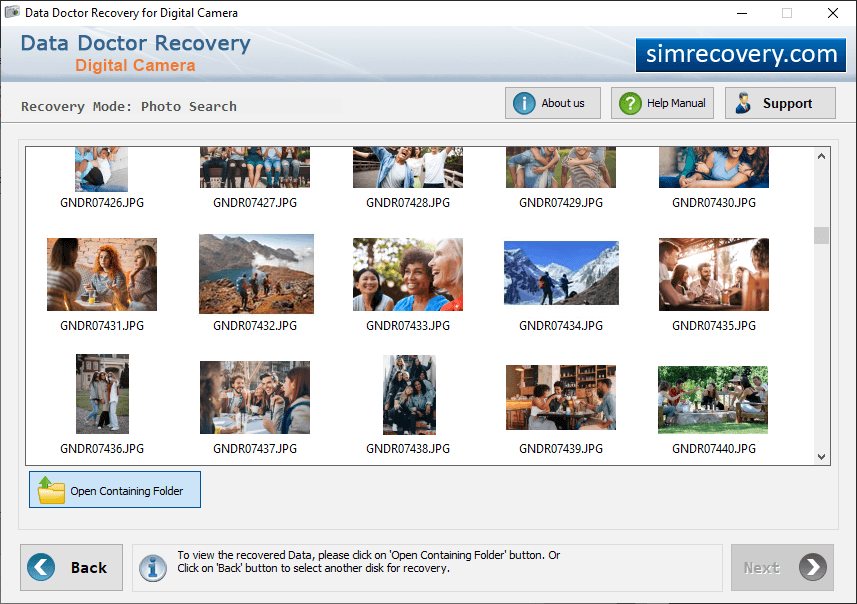Click the vertical scrollbar thumb
Viewport: 857px width, 604px height.
[821, 235]
